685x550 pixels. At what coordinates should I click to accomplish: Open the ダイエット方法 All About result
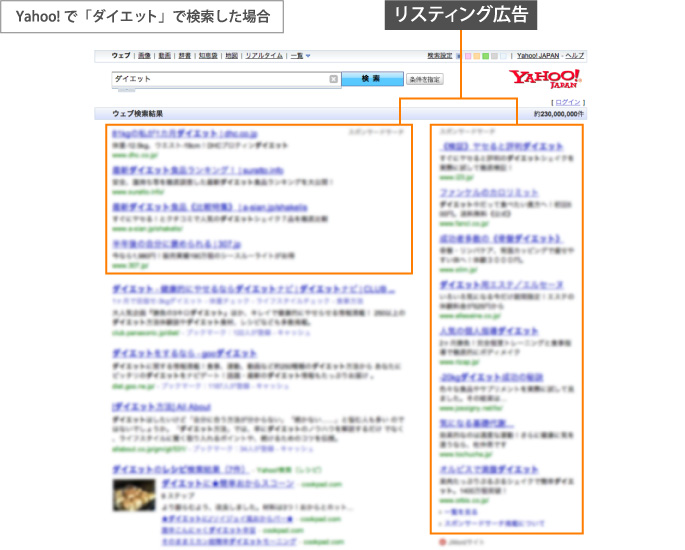coord(162,407)
